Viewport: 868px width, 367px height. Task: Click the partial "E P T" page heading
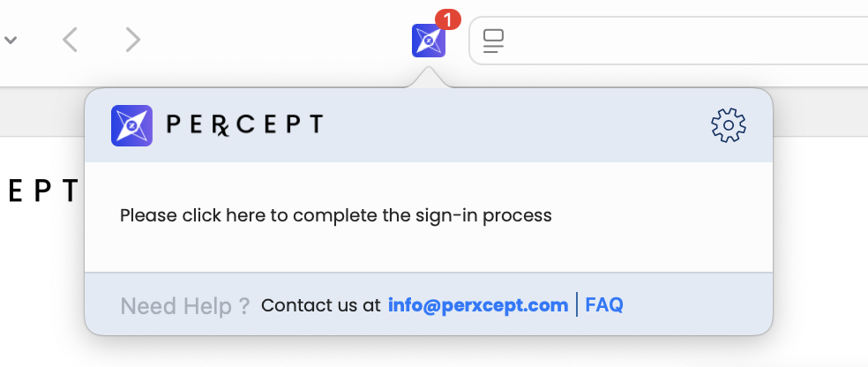[42, 191]
